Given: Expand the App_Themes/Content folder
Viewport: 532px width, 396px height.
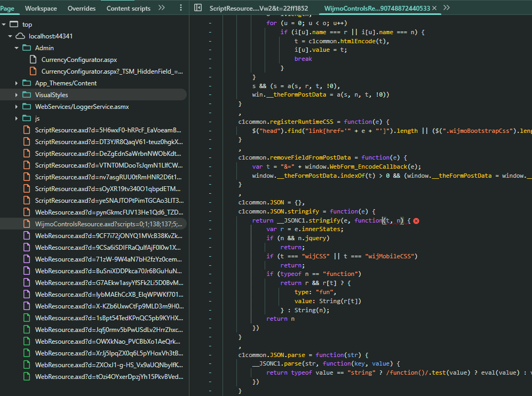Looking at the screenshot, I should coord(17,83).
